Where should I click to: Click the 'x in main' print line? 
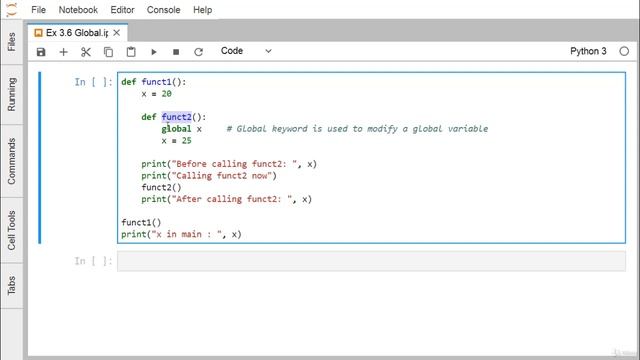tap(181, 234)
